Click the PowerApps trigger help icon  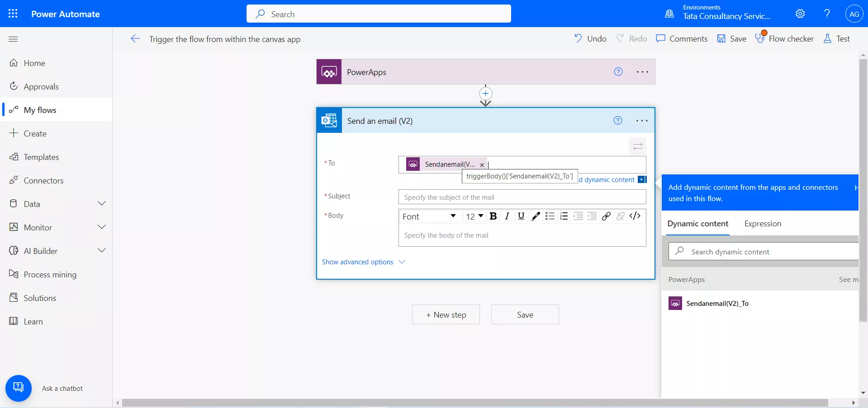(618, 71)
